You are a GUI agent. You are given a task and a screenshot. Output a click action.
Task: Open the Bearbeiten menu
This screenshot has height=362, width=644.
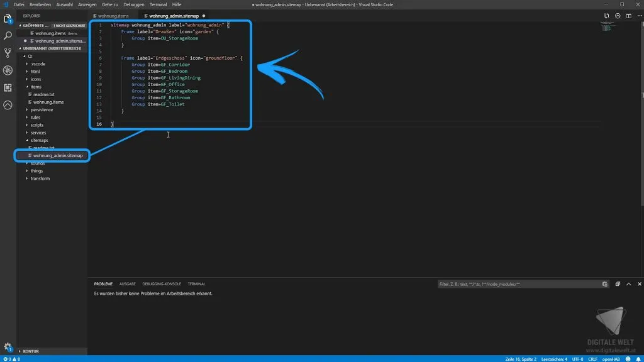[x=40, y=4]
